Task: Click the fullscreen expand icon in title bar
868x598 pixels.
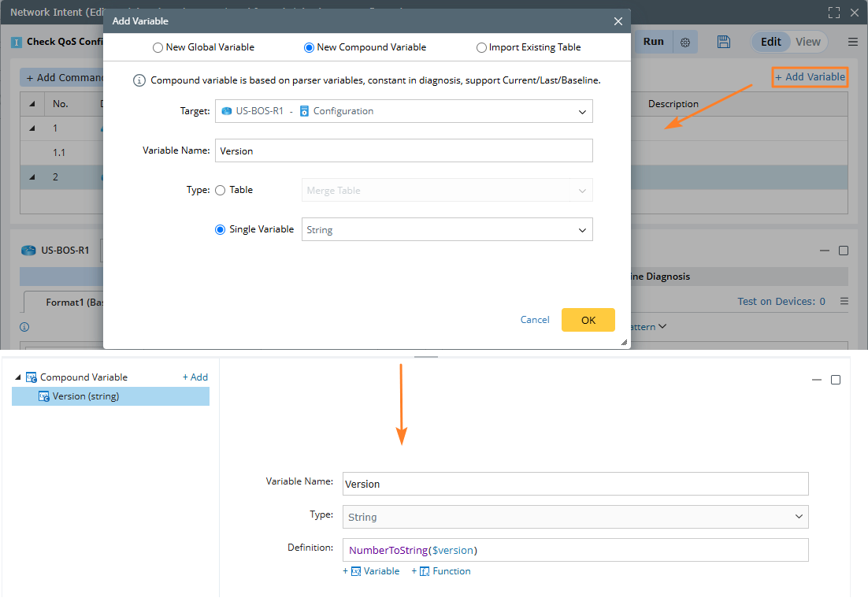Action: 834,13
